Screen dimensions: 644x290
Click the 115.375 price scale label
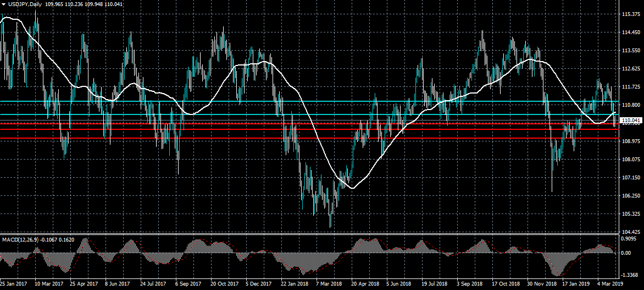pyautogui.click(x=629, y=14)
